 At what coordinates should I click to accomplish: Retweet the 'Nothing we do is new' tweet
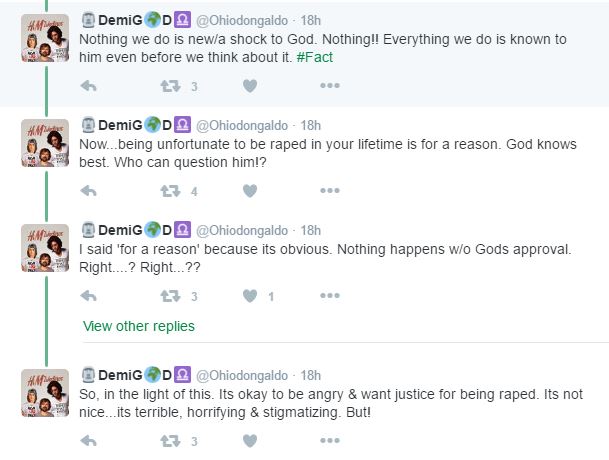pyautogui.click(x=170, y=86)
